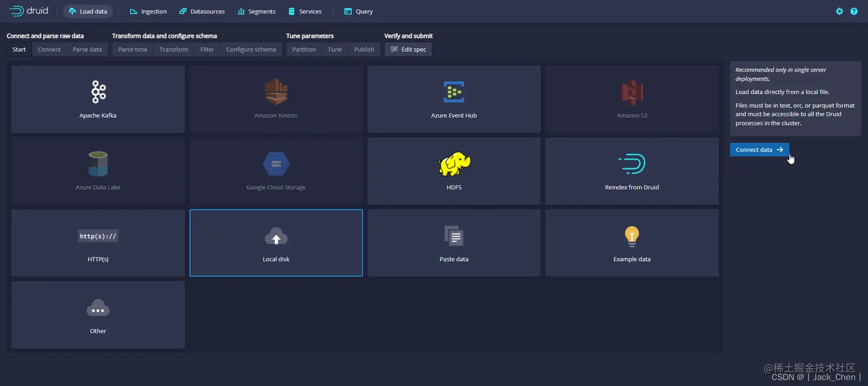868x386 pixels.
Task: Click the Other card label
Action: point(98,331)
